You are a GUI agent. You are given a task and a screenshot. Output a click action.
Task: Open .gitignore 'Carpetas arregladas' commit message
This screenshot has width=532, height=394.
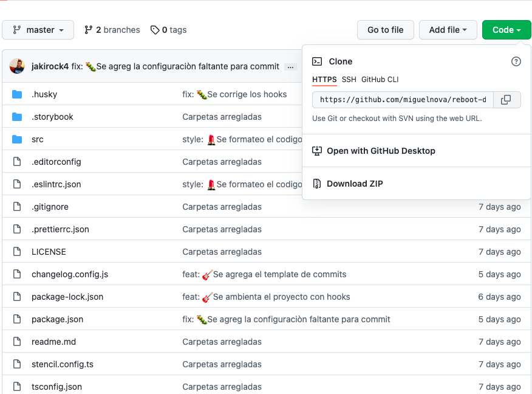tap(222, 207)
